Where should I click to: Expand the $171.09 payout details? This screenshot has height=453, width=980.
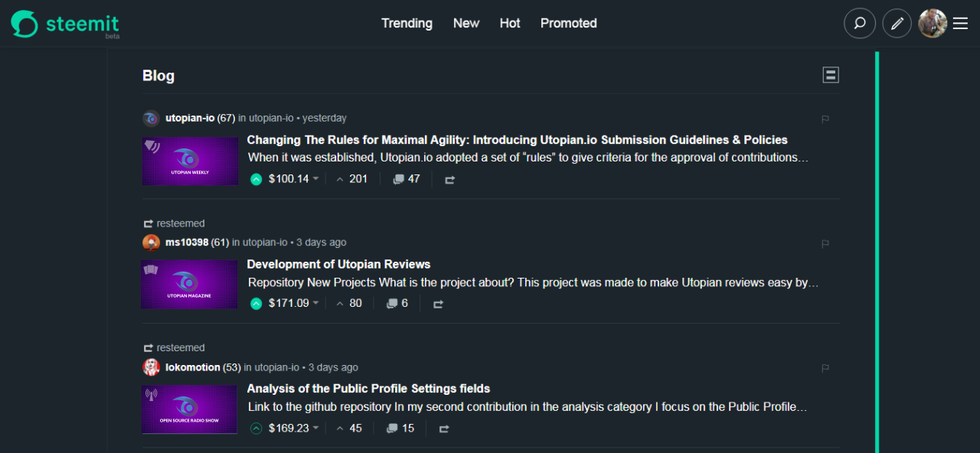pyautogui.click(x=315, y=304)
